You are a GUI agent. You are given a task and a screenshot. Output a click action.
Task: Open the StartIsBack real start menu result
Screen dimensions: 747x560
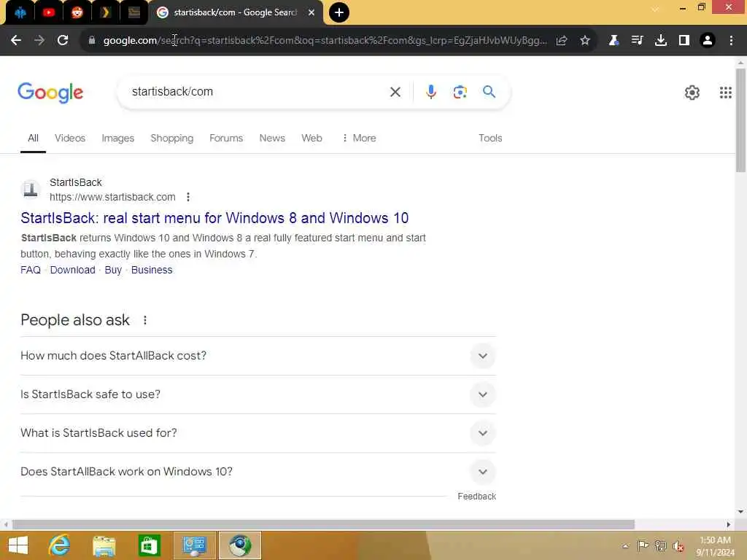[214, 218]
